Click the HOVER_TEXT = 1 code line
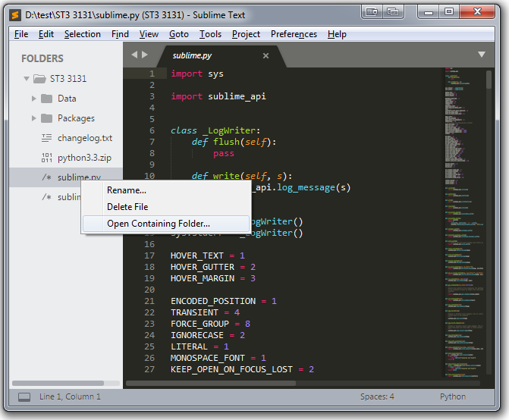The image size is (509, 420). [208, 255]
